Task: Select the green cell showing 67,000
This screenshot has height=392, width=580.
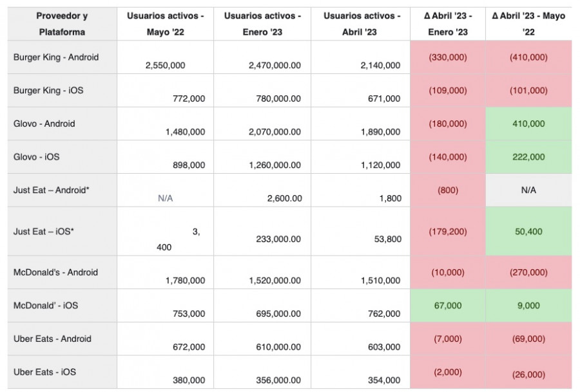Action: click(448, 306)
